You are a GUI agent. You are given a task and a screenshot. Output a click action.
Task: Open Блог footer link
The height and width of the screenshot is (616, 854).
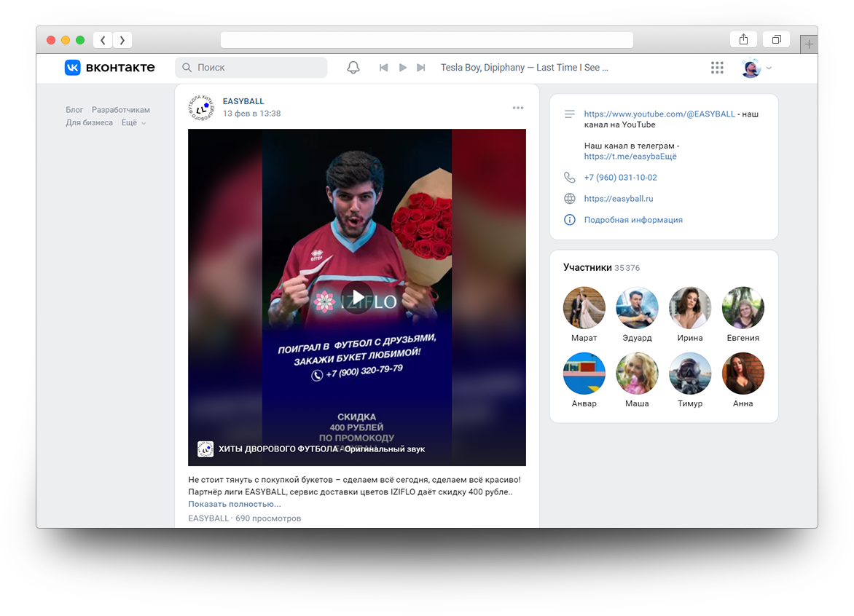tap(74, 110)
